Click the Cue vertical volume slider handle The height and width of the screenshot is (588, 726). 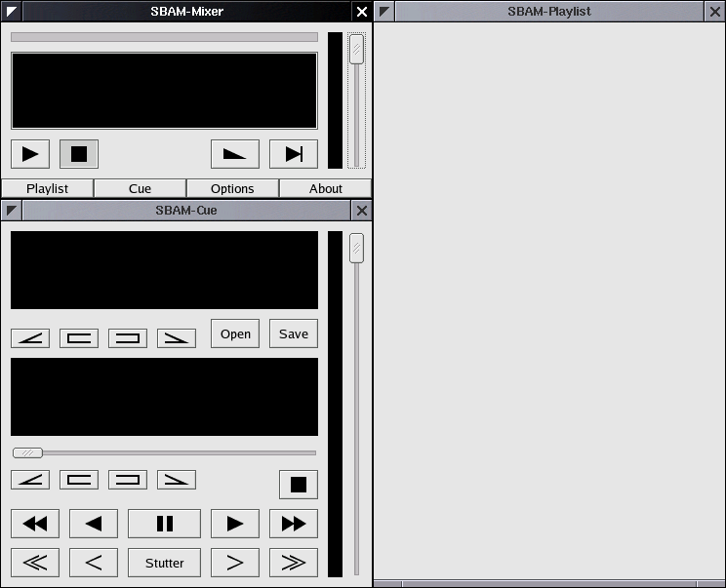pyautogui.click(x=356, y=249)
